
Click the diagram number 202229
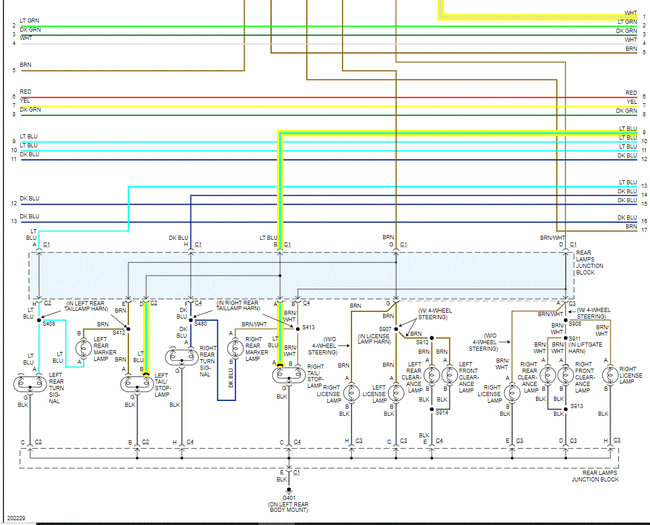pos(16,518)
